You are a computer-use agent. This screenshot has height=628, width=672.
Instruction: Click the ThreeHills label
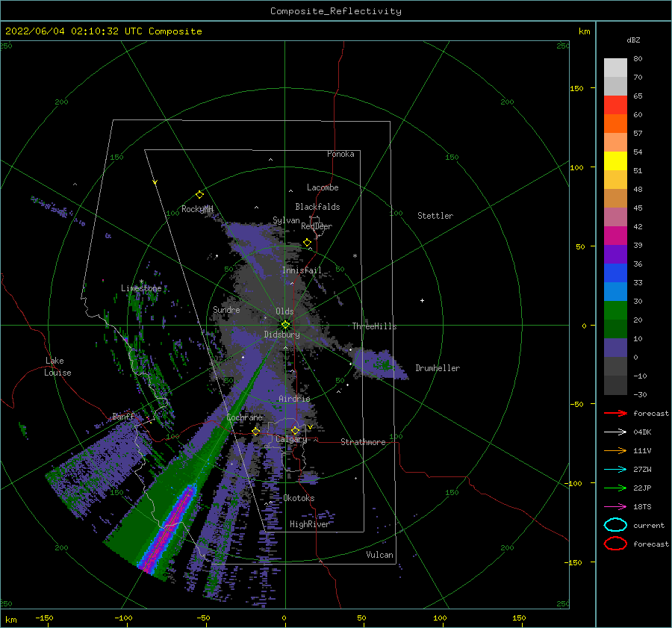[374, 326]
